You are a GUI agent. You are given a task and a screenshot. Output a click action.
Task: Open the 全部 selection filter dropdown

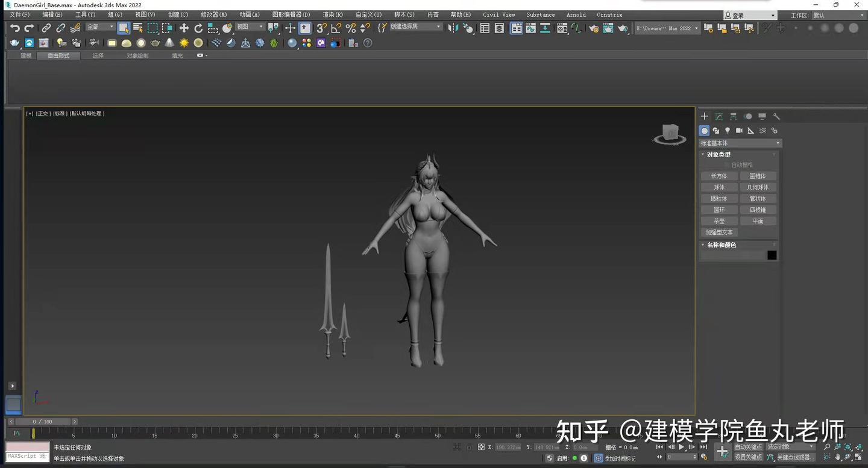coord(100,27)
